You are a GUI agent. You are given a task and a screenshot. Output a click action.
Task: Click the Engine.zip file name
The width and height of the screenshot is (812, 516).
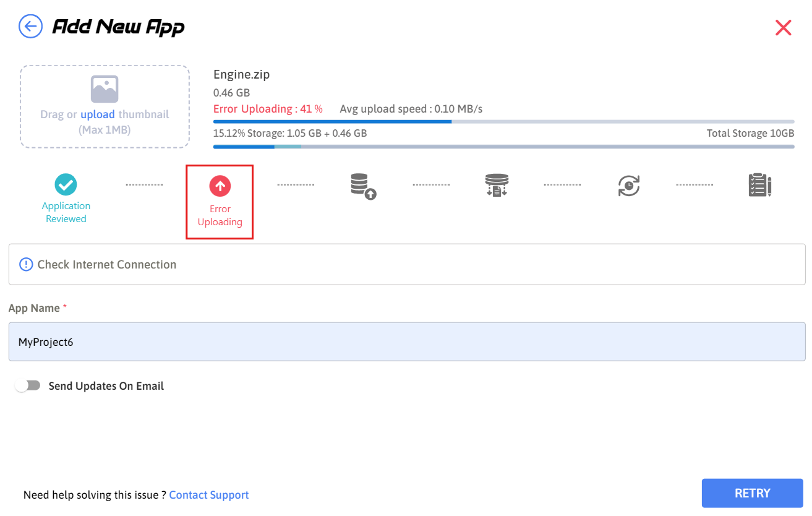[241, 75]
